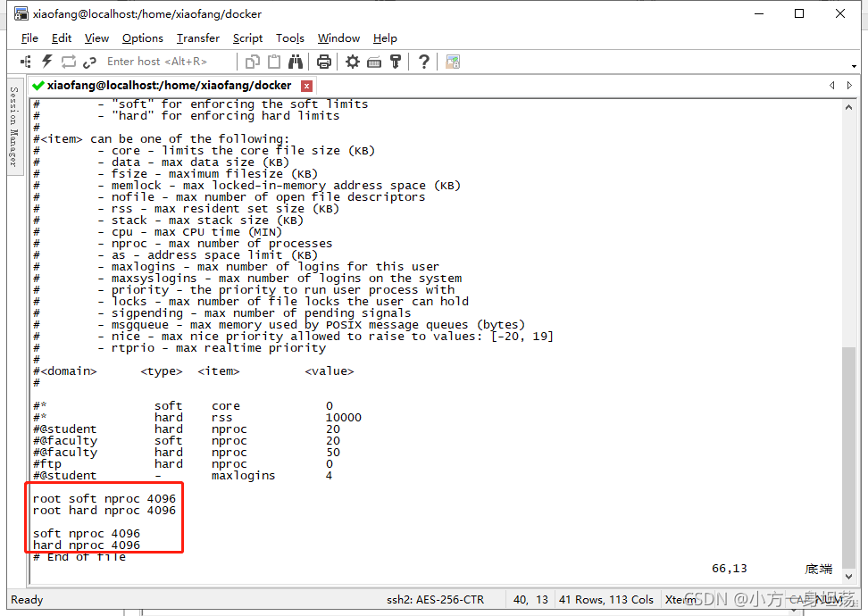This screenshot has width=868, height=616.
Task: Close the xiaofang@localhost session tab
Action: 306,86
